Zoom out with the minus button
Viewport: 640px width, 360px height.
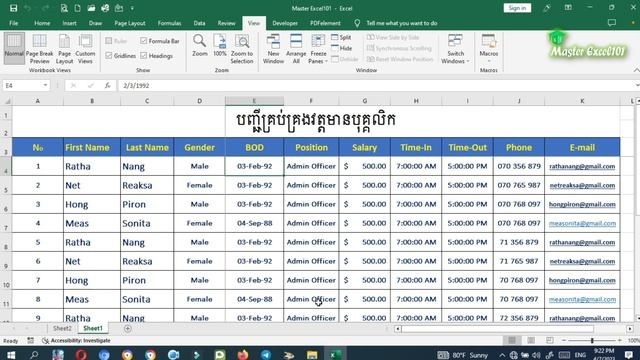564,340
